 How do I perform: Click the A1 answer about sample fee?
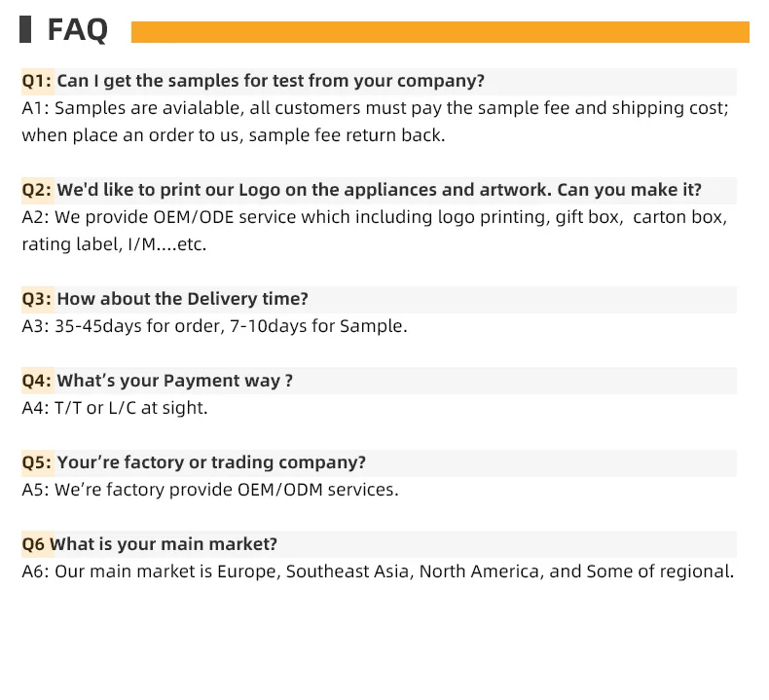375,122
